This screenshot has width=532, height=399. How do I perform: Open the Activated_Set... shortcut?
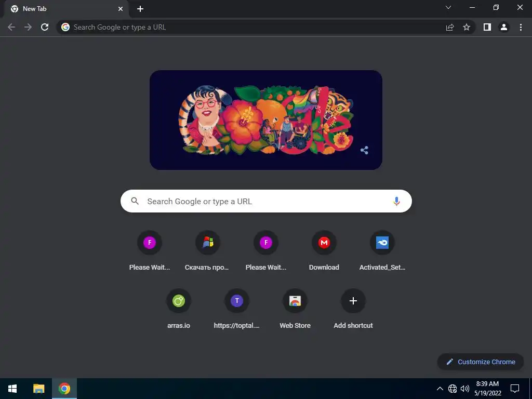tap(382, 251)
